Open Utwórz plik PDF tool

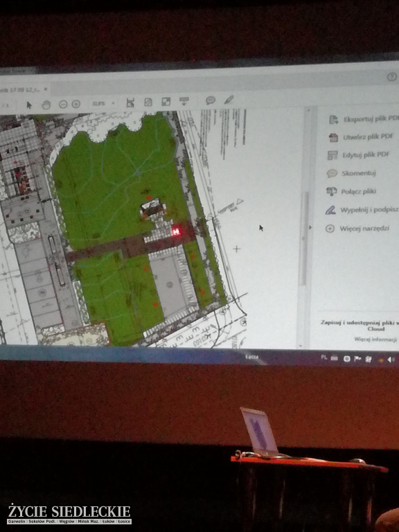[361, 137]
